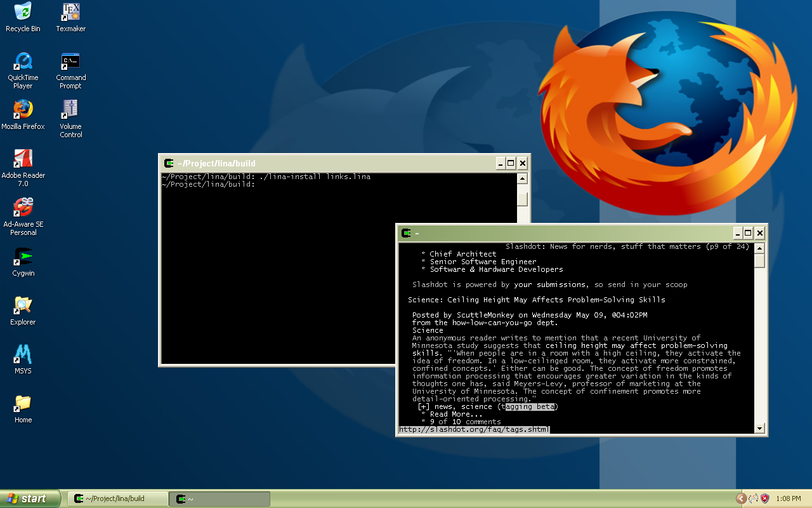Select the QuickTime Player desktop icon

(x=23, y=70)
